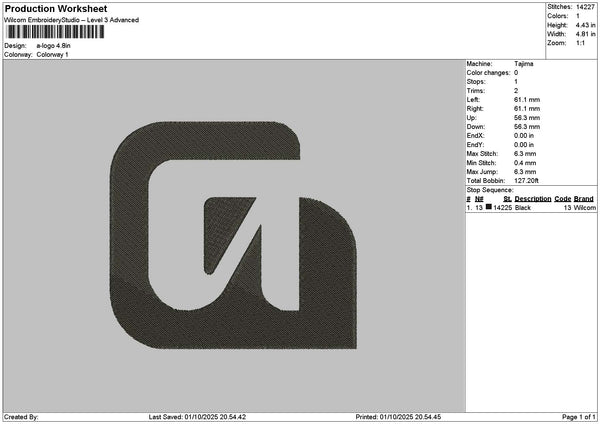Click the Max Jump value 6.3 mm
Image resolution: width=600 pixels, height=424 pixels.
[x=525, y=172]
